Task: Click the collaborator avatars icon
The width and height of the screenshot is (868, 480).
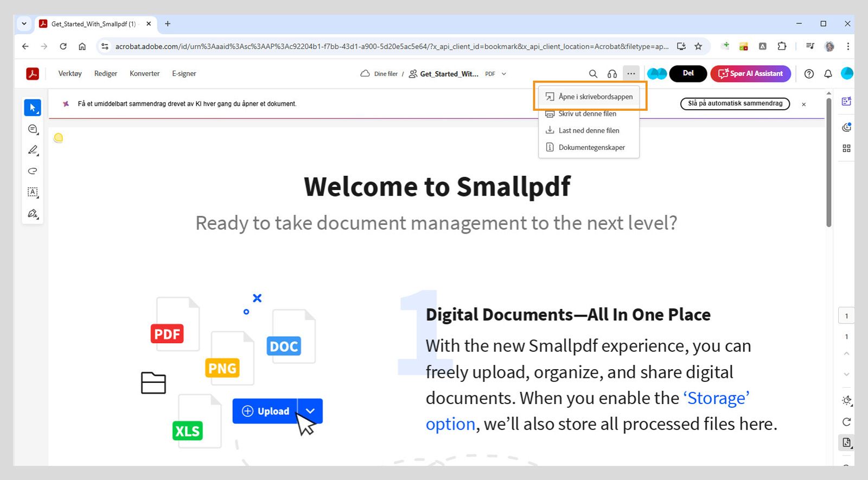Action: tap(657, 73)
